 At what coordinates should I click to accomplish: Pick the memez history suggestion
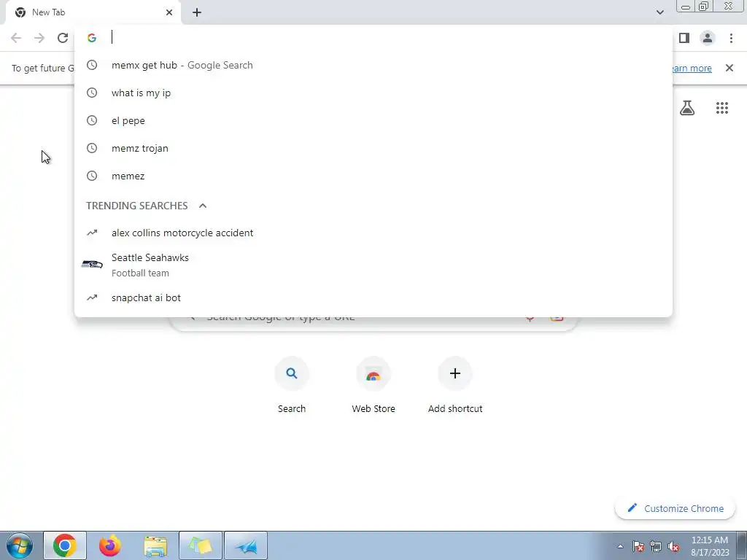point(373,176)
